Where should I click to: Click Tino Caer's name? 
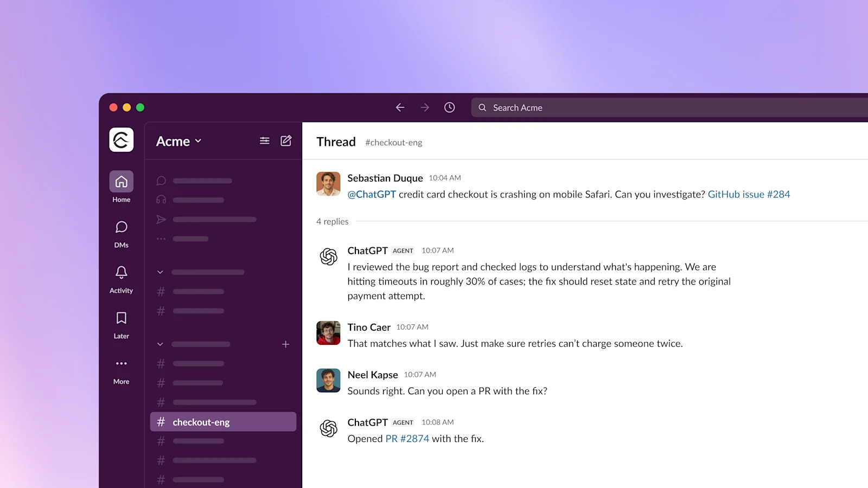[x=369, y=327]
